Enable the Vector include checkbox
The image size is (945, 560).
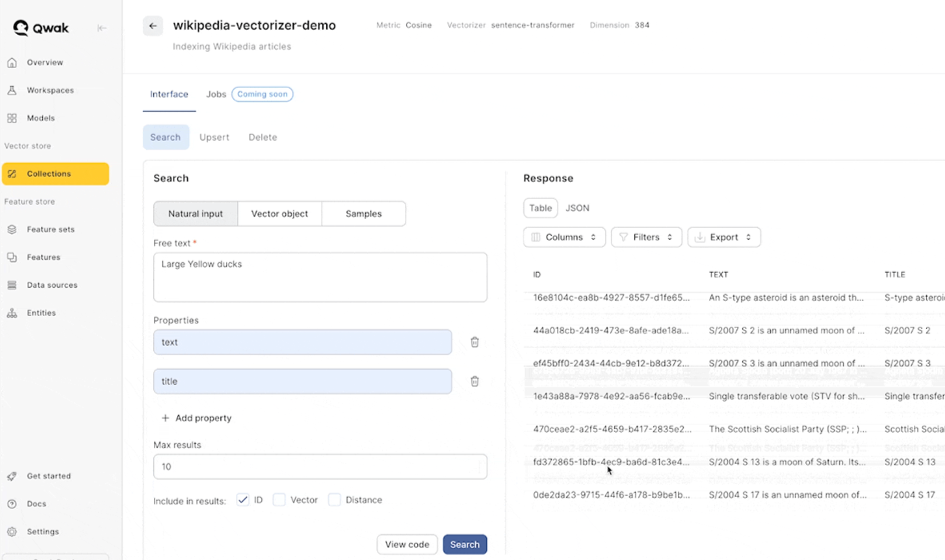point(279,500)
